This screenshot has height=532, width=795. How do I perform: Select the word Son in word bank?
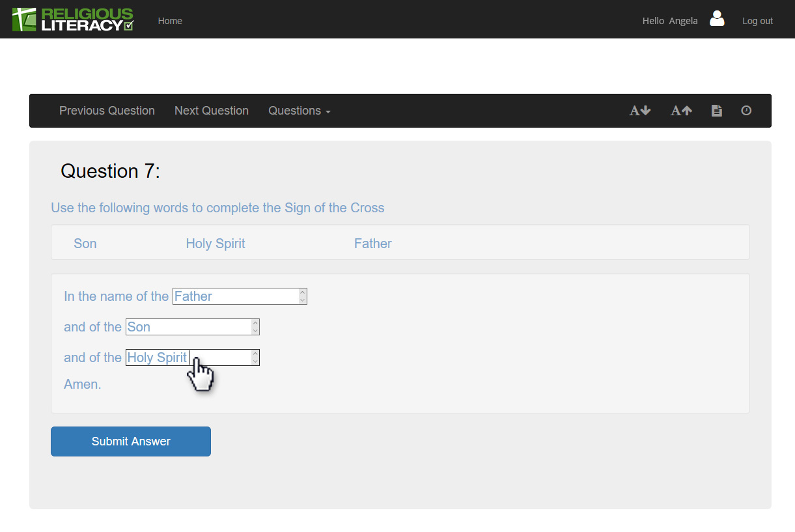(85, 244)
